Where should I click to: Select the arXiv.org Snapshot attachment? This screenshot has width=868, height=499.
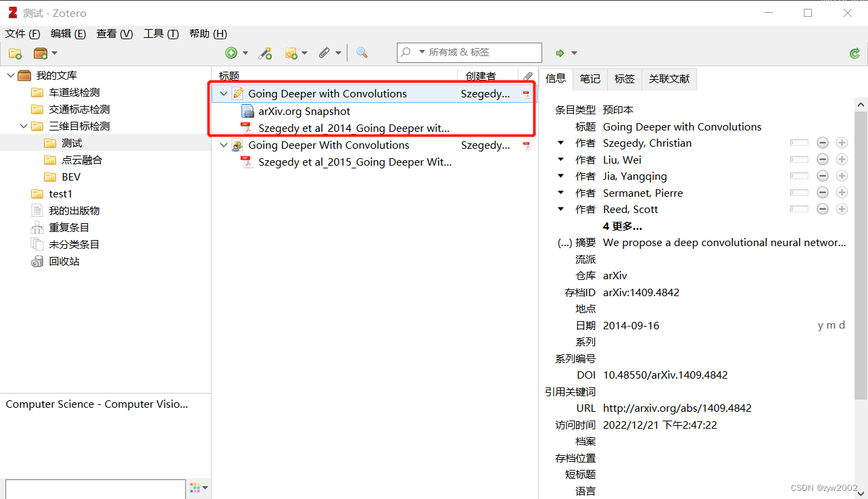point(304,111)
